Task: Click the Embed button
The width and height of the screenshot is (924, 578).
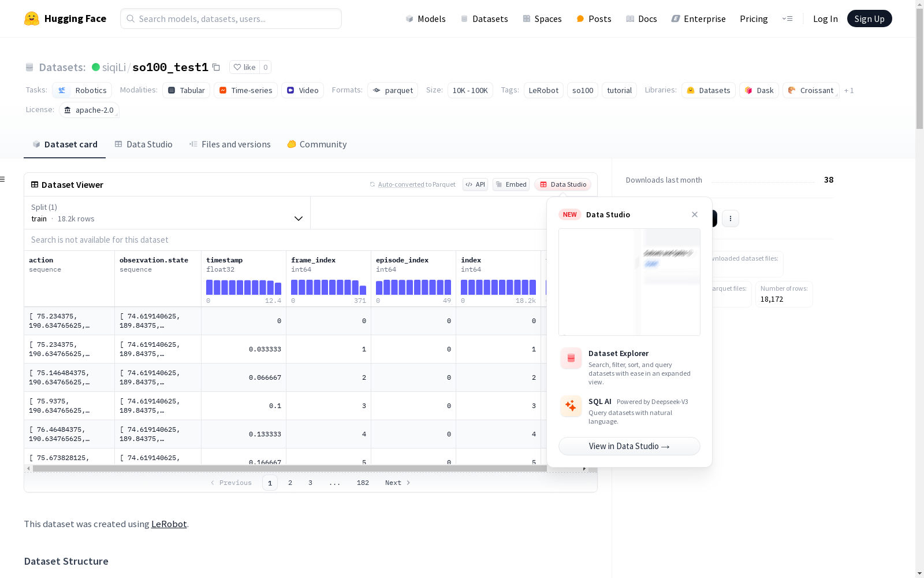Action: [511, 184]
